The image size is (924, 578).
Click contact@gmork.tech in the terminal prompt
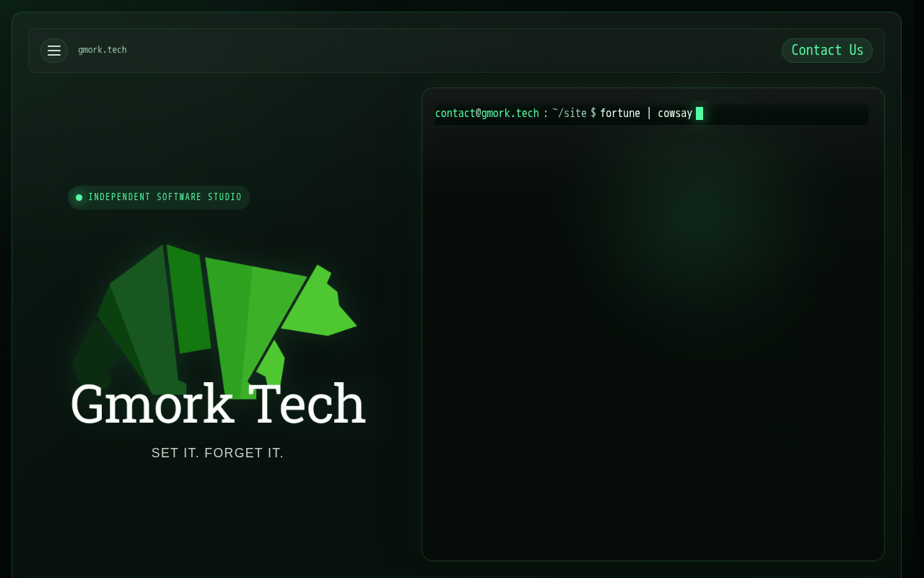(487, 113)
